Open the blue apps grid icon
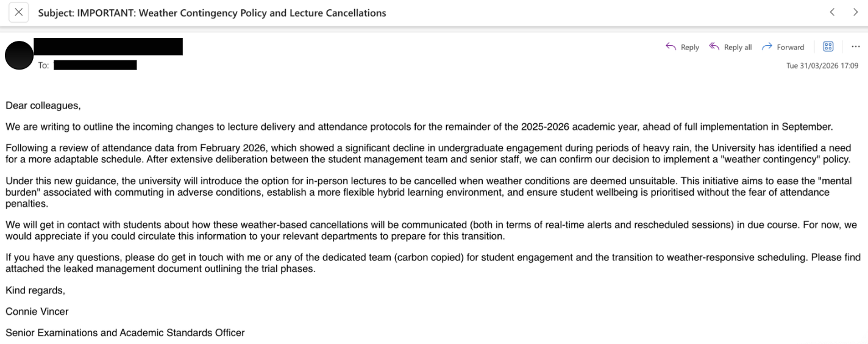 click(828, 47)
